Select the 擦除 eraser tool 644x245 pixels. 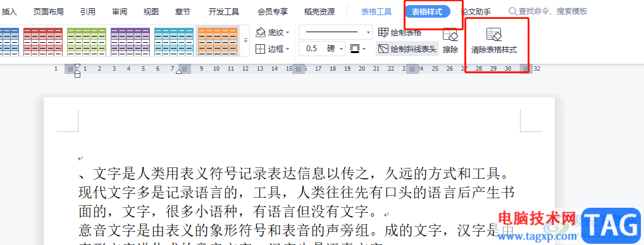(450, 40)
